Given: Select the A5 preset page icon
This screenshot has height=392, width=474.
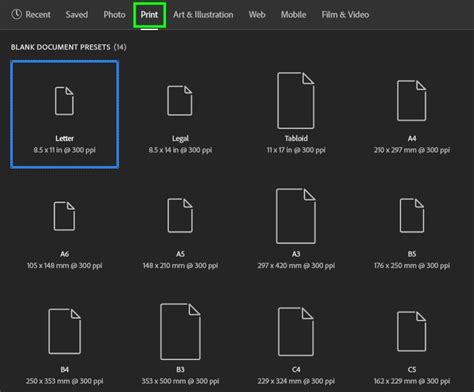Looking at the screenshot, I should [x=180, y=216].
